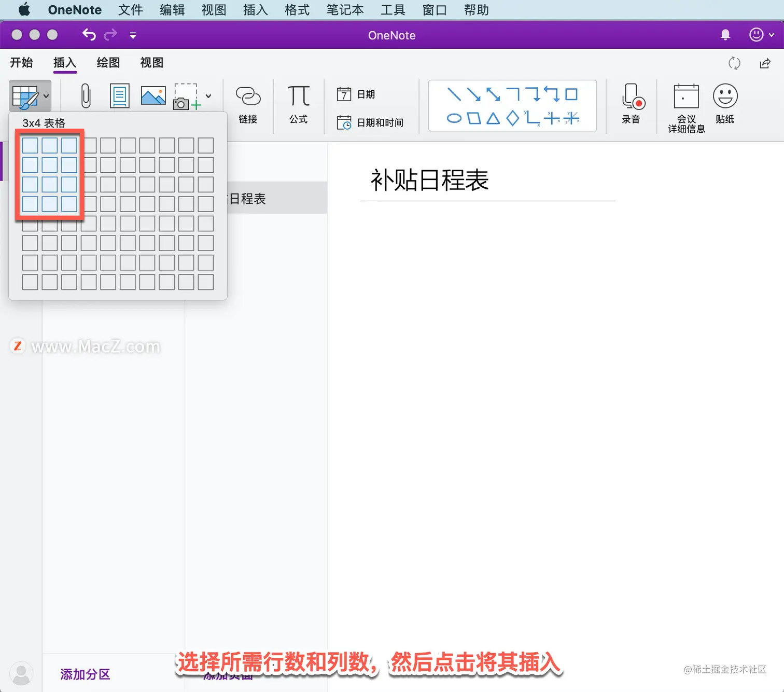Select the straight line shape

pyautogui.click(x=454, y=94)
